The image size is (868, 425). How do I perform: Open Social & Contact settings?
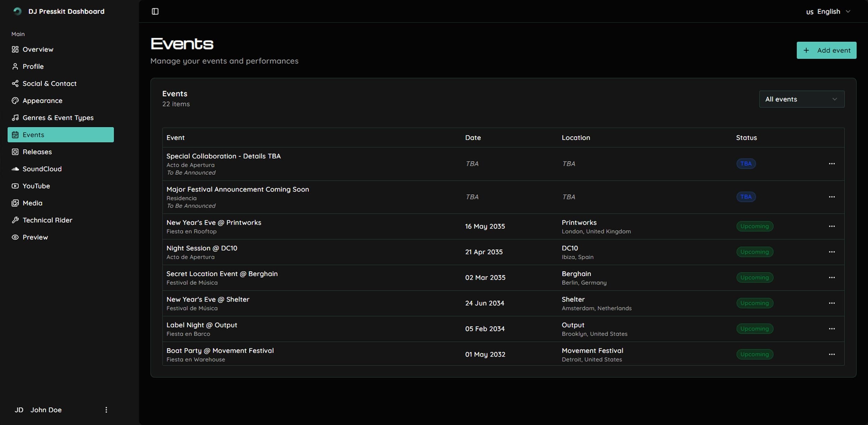tap(49, 83)
